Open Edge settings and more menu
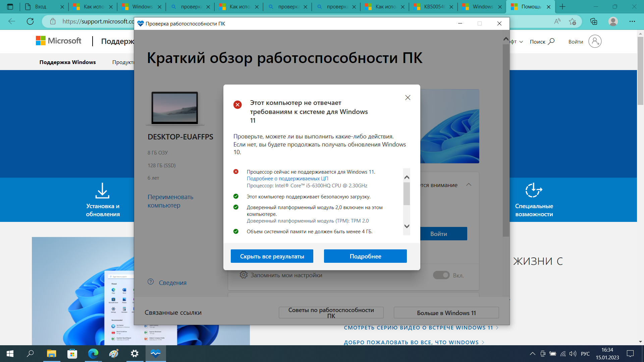 click(x=632, y=21)
